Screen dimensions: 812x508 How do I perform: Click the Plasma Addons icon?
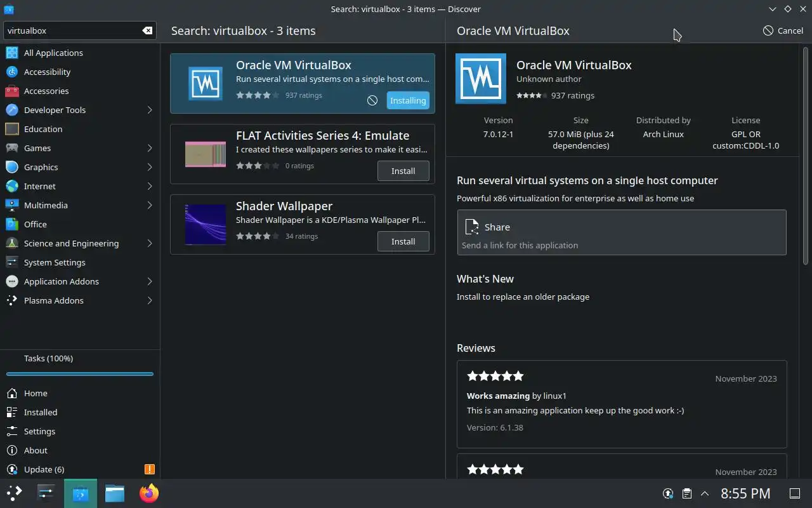click(11, 300)
